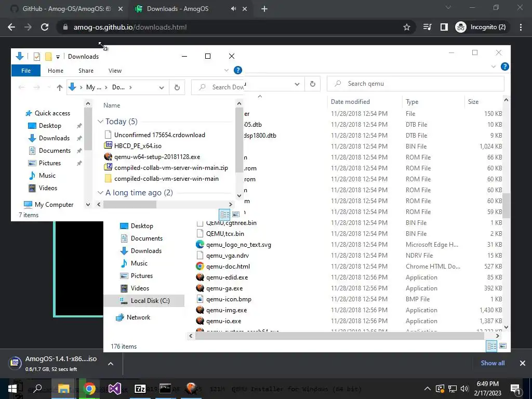Open a new Chrome tab

[x=264, y=9]
